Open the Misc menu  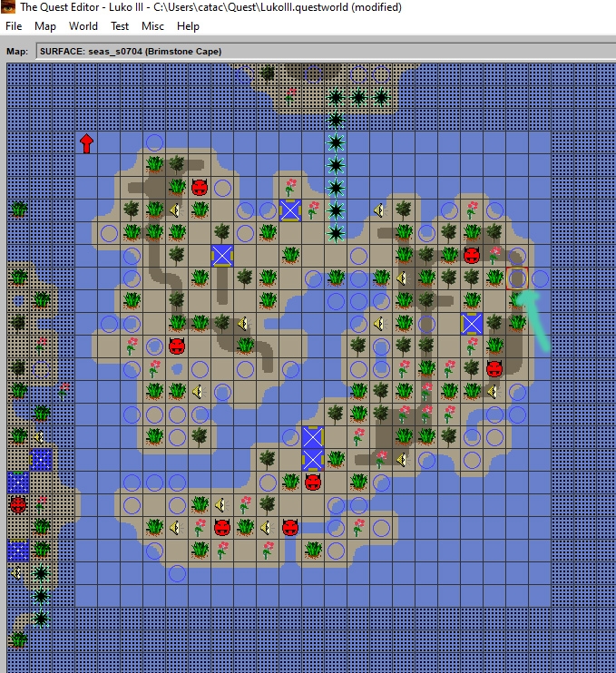point(152,26)
